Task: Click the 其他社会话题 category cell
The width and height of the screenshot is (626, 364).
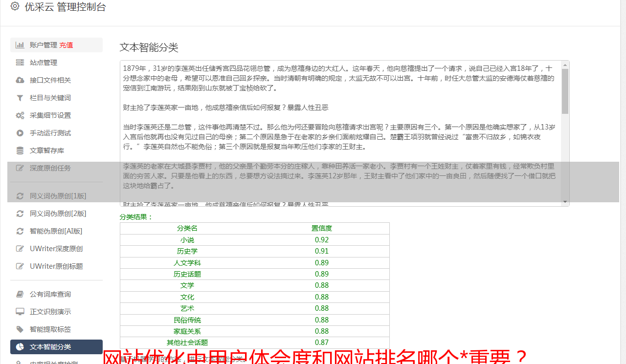Action: coord(187,343)
